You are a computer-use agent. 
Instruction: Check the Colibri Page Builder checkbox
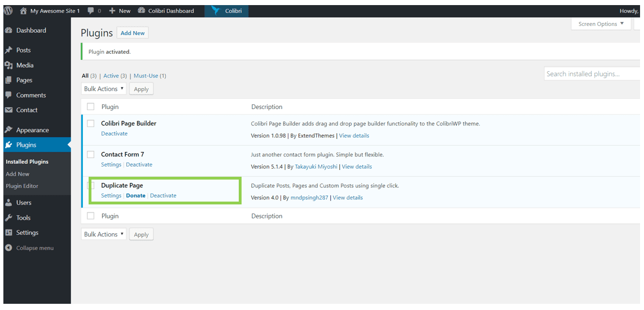click(90, 124)
